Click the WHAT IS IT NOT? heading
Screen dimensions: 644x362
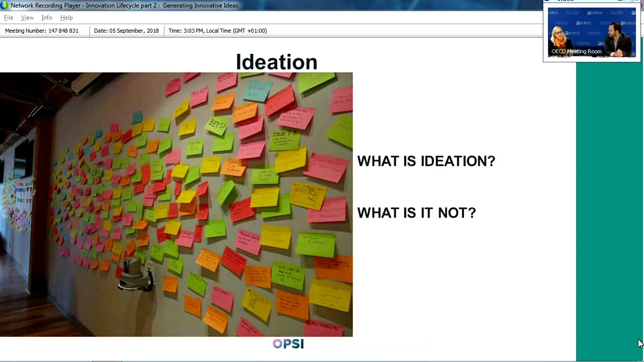pyautogui.click(x=417, y=213)
